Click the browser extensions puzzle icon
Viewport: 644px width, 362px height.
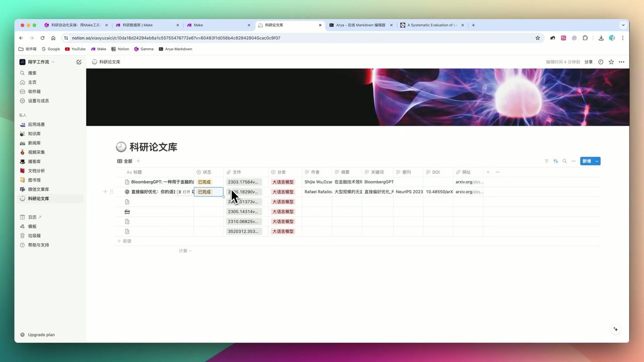coord(585,38)
